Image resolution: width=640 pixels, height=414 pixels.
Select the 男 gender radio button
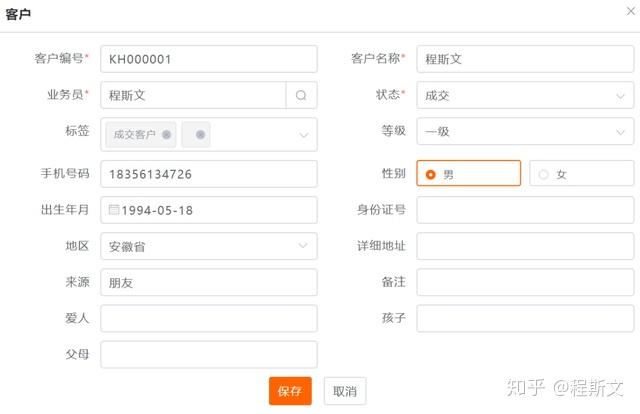pos(431,174)
